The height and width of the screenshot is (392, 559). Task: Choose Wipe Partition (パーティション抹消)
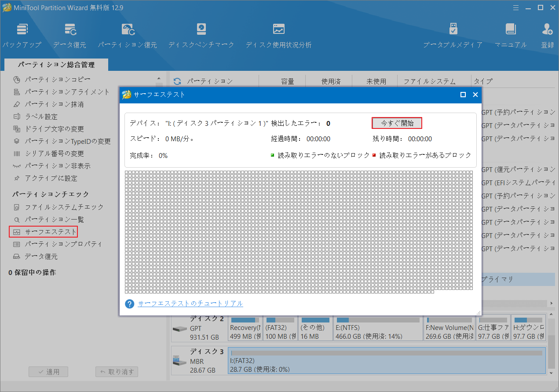(48, 104)
